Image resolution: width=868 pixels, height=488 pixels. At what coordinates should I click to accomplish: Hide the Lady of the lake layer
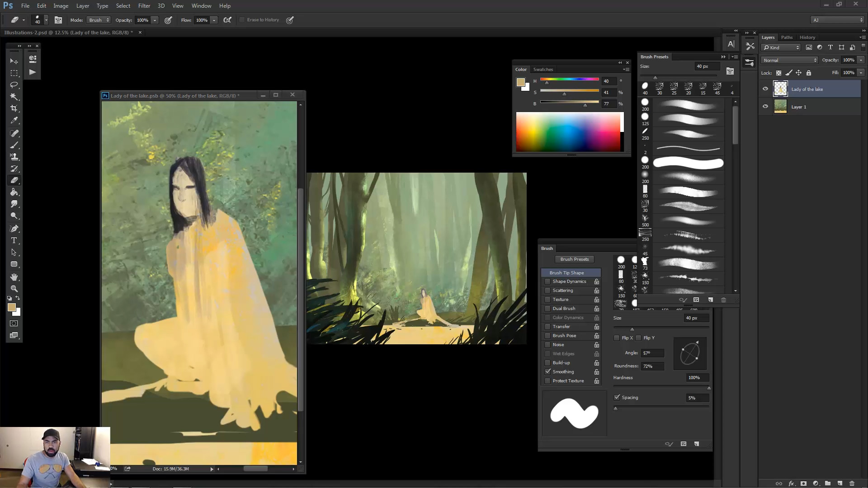click(x=765, y=89)
